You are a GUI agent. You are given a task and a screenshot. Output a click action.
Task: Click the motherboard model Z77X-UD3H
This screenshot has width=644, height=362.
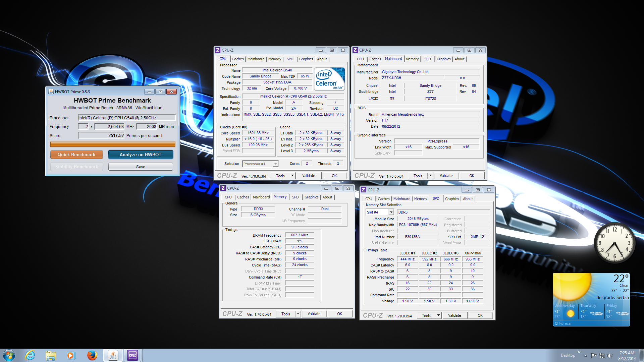coord(412,78)
